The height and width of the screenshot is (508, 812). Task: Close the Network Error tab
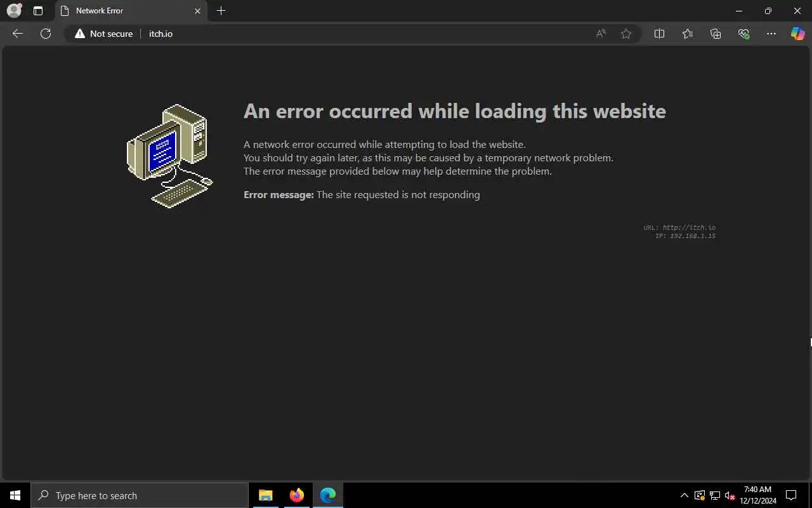[197, 11]
